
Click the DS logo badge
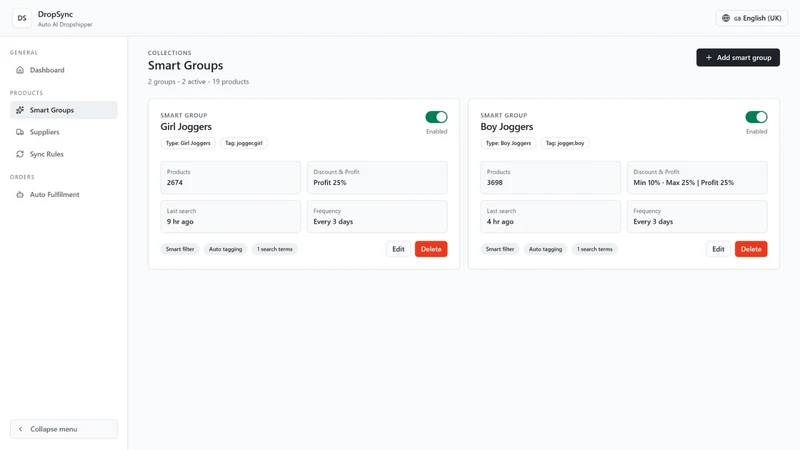[22, 18]
